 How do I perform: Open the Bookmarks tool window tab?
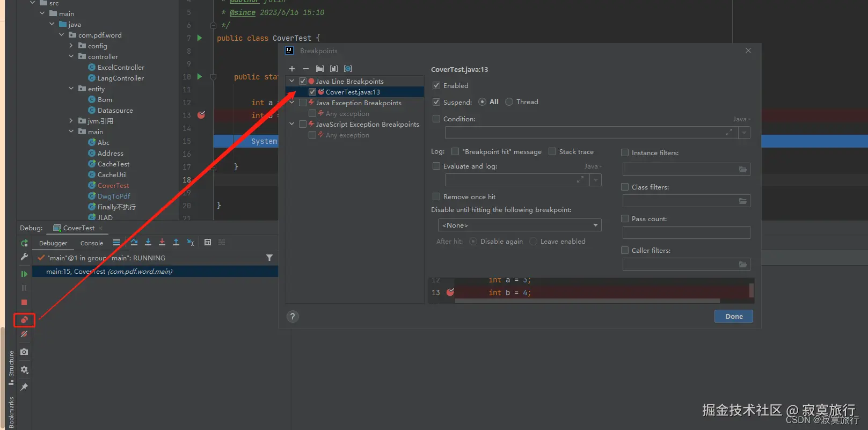[x=11, y=412]
